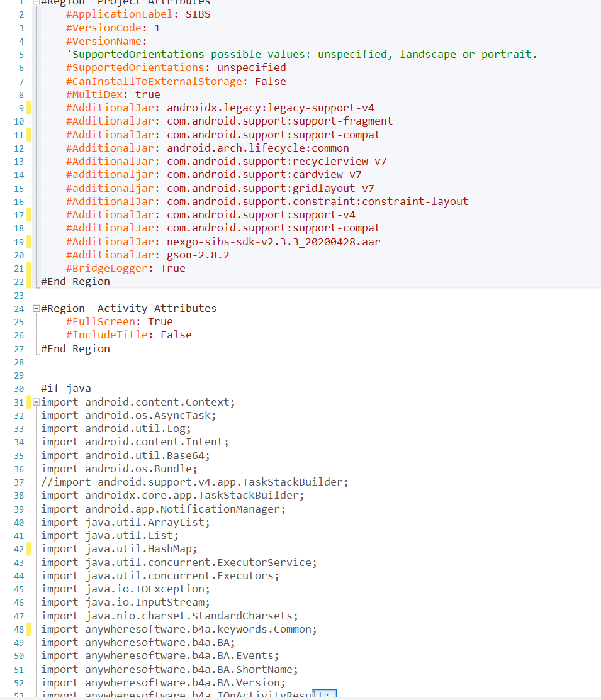The image size is (601, 700).
Task: Click the gson-2.8.2 AdditionalJar line
Action: coord(147,255)
